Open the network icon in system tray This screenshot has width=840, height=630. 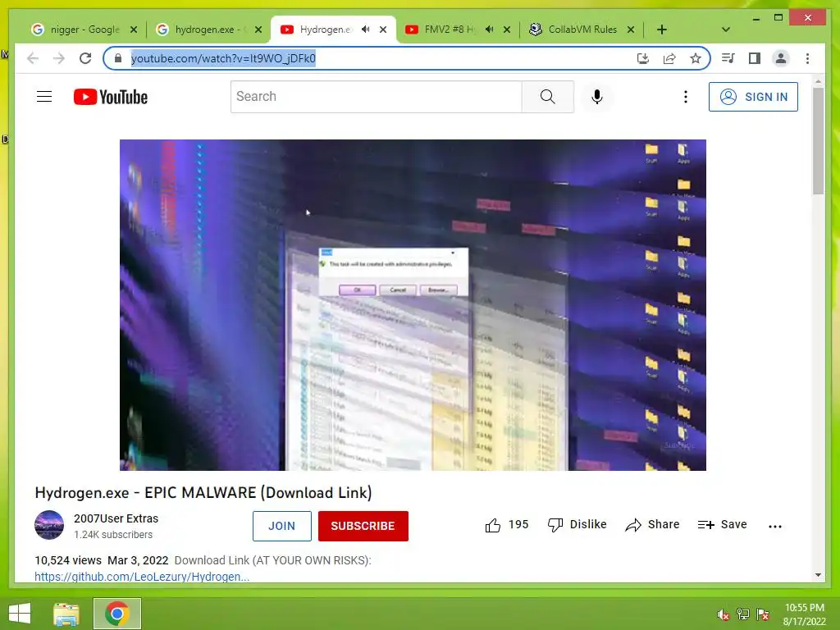(742, 615)
